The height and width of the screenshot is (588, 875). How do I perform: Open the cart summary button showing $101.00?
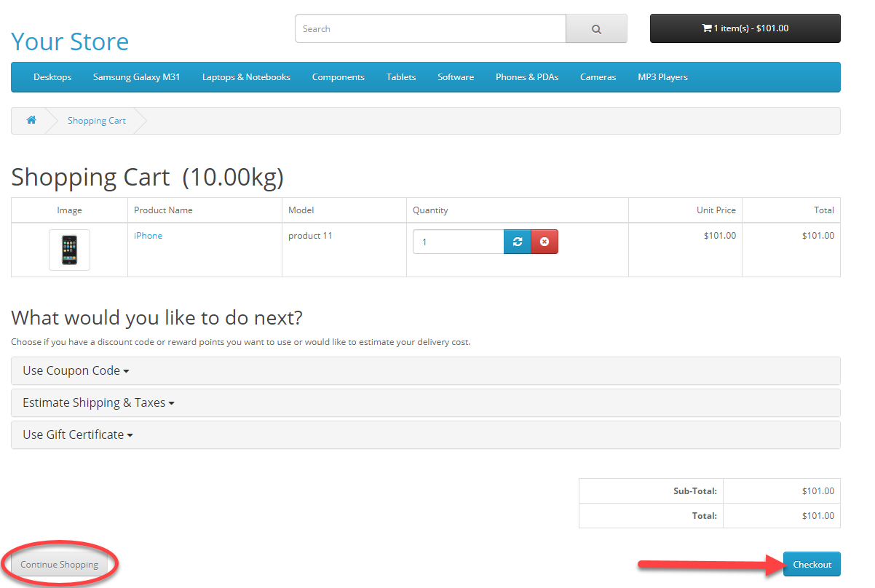tap(745, 28)
